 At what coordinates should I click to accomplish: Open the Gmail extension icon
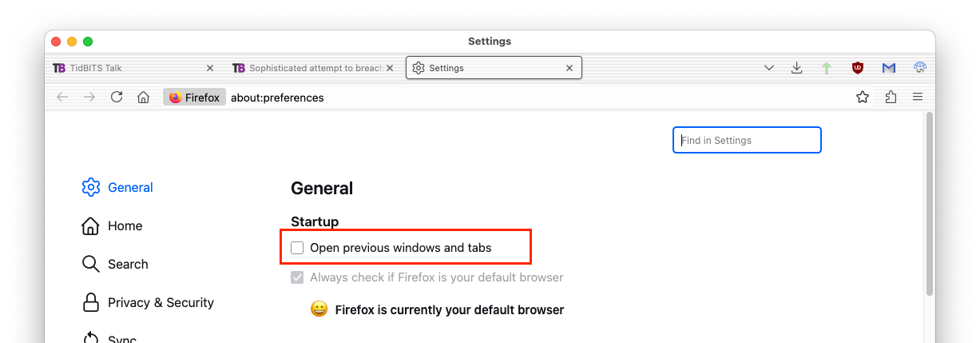coord(888,68)
